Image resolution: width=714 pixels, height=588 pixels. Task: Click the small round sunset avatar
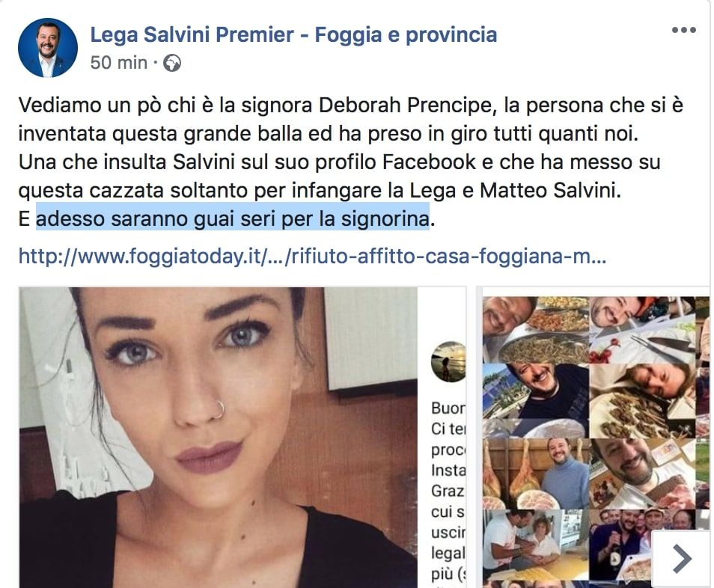448,361
